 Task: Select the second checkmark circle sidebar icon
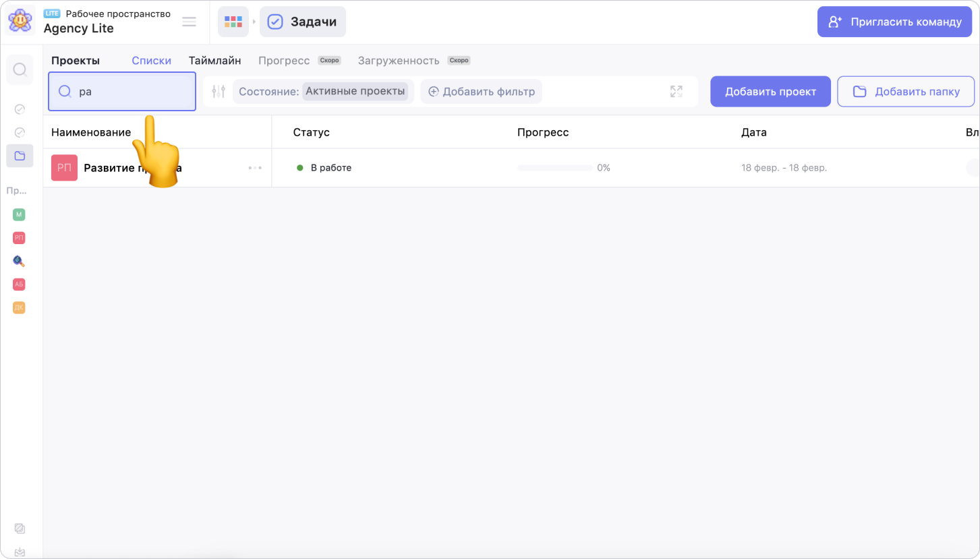click(20, 132)
